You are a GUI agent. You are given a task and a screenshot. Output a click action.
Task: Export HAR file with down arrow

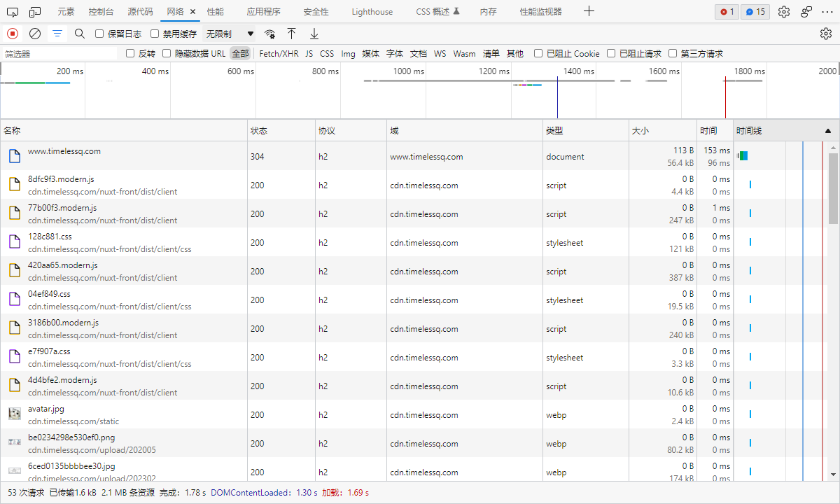coord(314,34)
